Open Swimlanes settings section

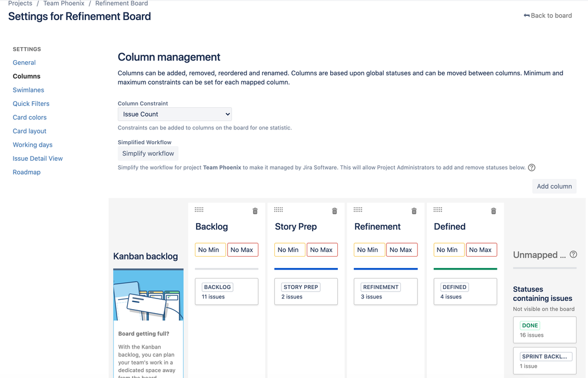[x=28, y=90]
